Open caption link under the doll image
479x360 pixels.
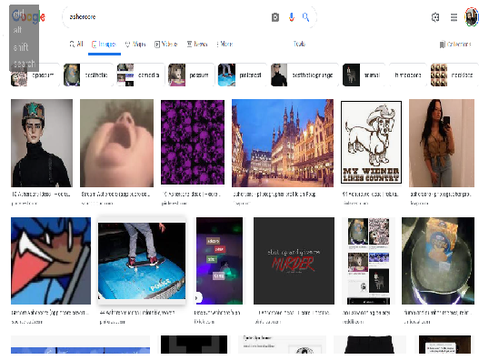[41, 194]
